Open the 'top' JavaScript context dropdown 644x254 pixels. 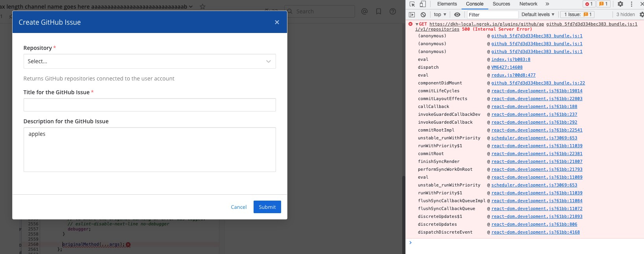click(440, 15)
